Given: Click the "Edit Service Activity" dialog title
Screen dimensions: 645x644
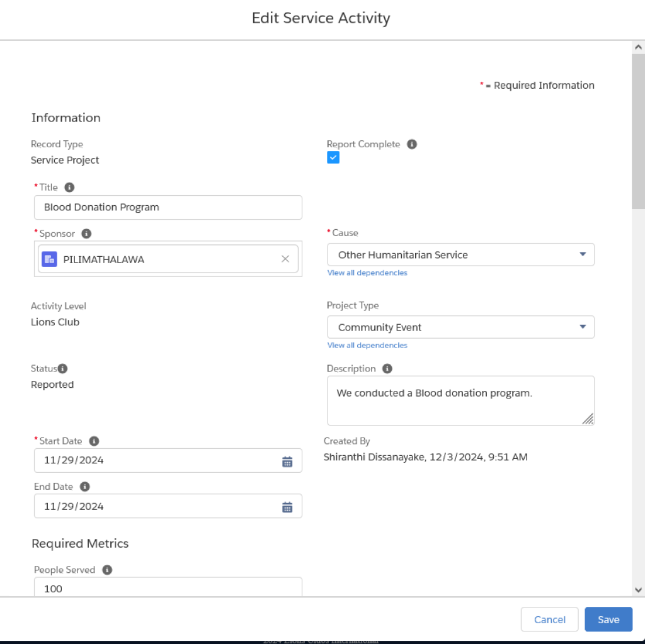Looking at the screenshot, I should tap(321, 18).
